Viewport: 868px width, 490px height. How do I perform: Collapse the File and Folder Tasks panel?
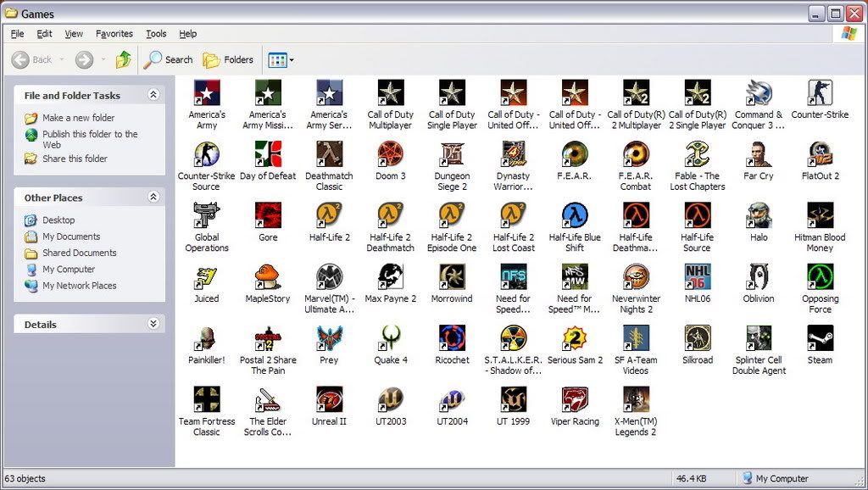click(x=153, y=95)
